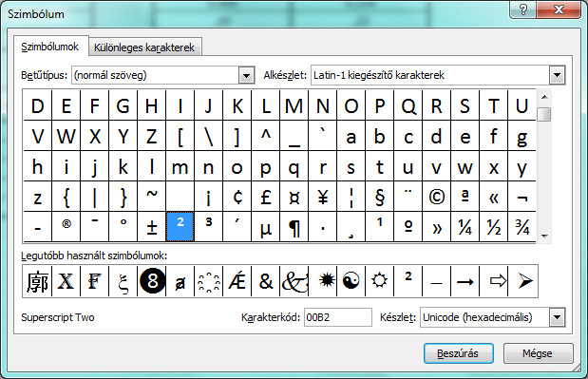
Task: Pick the xi ξ letter in recents
Action: pyautogui.click(x=123, y=281)
